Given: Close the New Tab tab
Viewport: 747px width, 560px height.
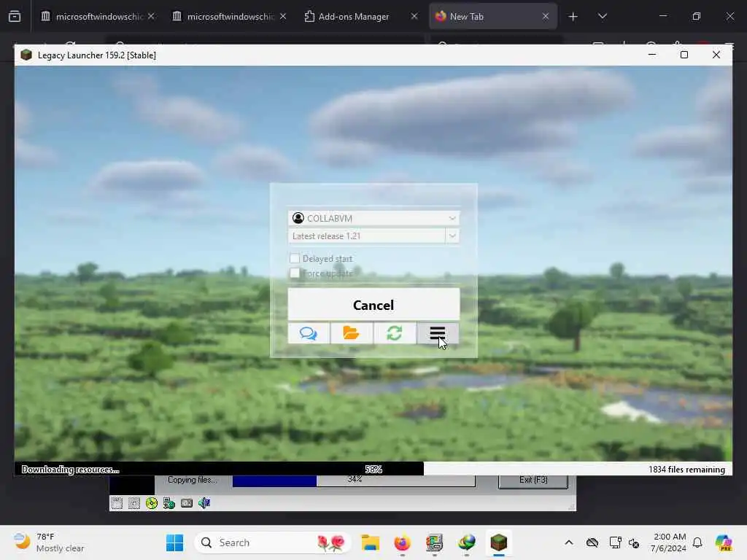Looking at the screenshot, I should [x=546, y=16].
